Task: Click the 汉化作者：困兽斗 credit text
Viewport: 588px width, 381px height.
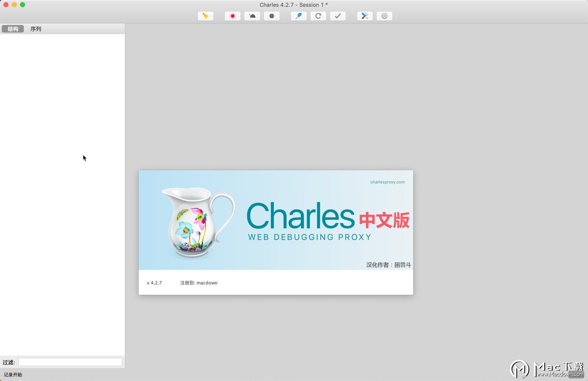Action: [x=389, y=265]
